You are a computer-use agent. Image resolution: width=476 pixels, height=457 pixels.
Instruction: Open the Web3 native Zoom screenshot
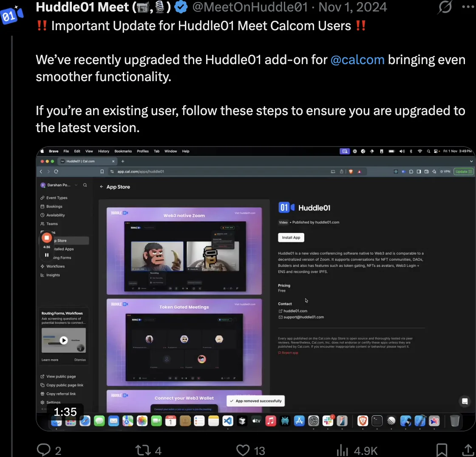coord(184,251)
